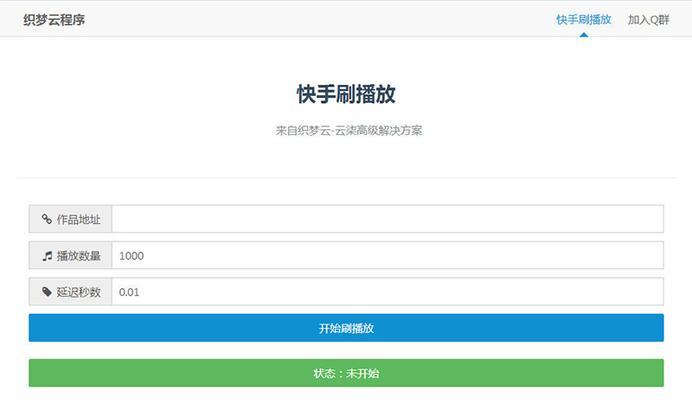Click the 播放数量 label
This screenshot has height=400, width=692.
79,256
